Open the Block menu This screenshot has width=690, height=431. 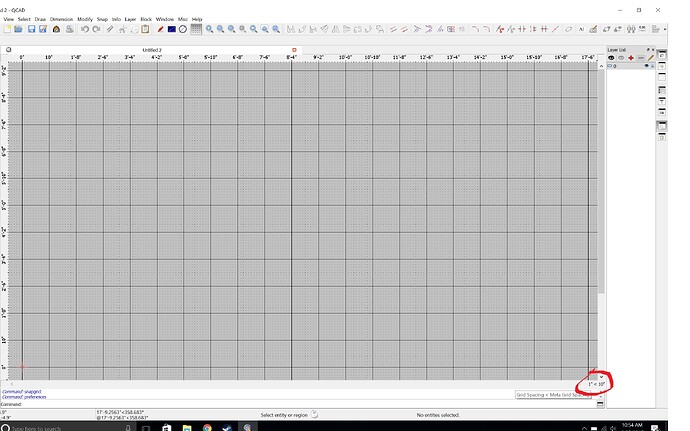146,19
